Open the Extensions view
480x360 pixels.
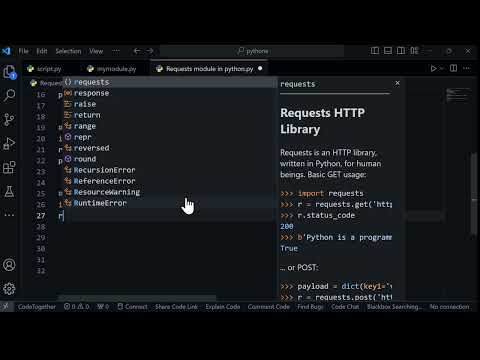click(x=9, y=167)
